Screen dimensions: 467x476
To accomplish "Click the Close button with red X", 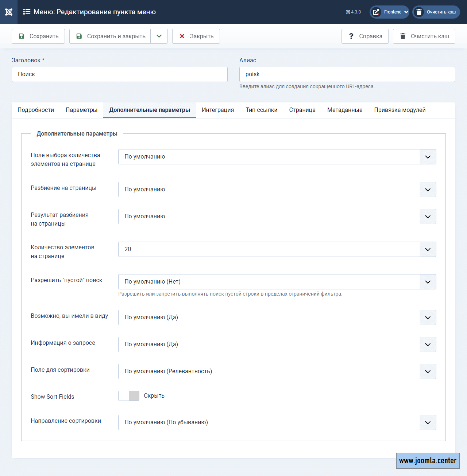I will (x=196, y=36).
